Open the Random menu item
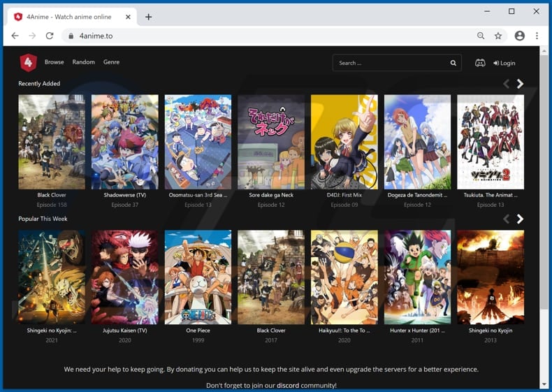The height and width of the screenshot is (392, 552). pos(83,62)
